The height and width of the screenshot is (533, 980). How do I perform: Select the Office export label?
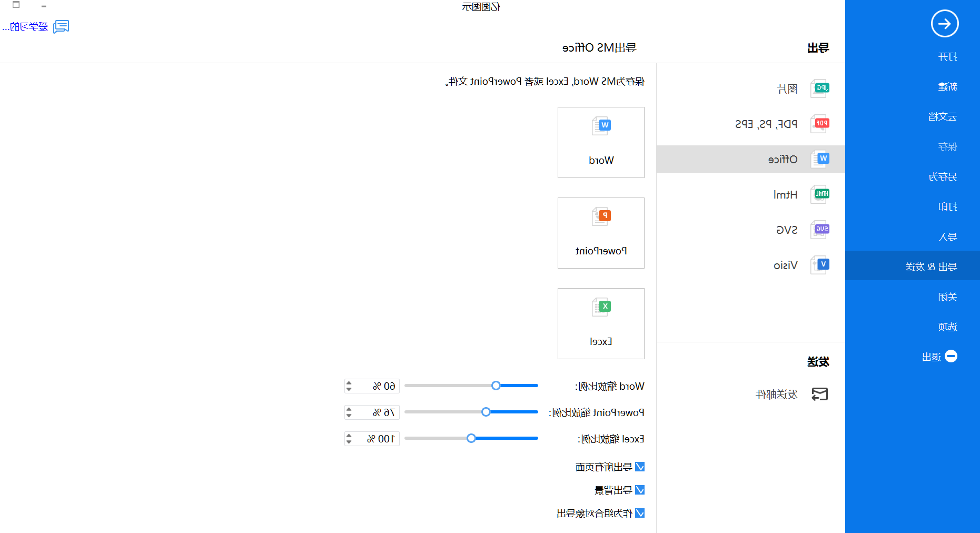point(783,160)
